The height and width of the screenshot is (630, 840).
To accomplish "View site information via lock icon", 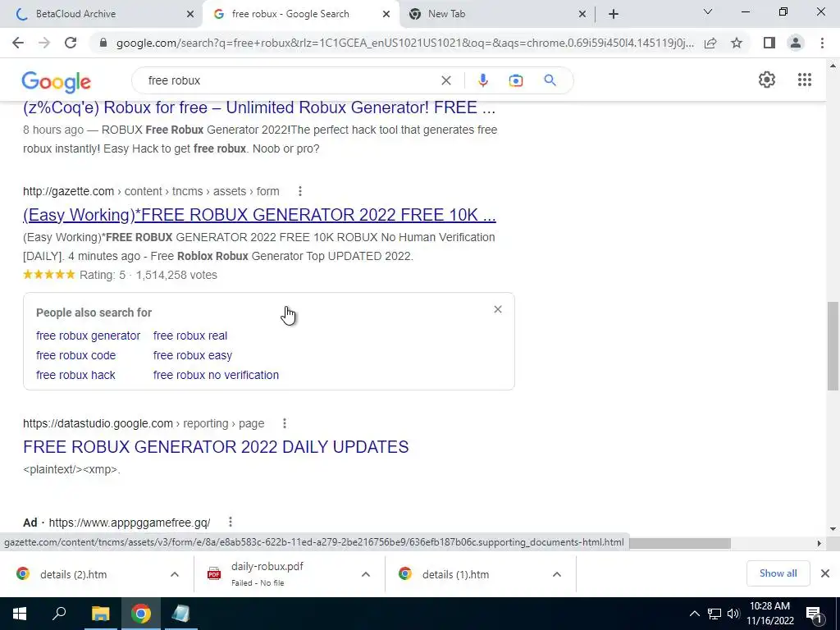I will click(103, 43).
